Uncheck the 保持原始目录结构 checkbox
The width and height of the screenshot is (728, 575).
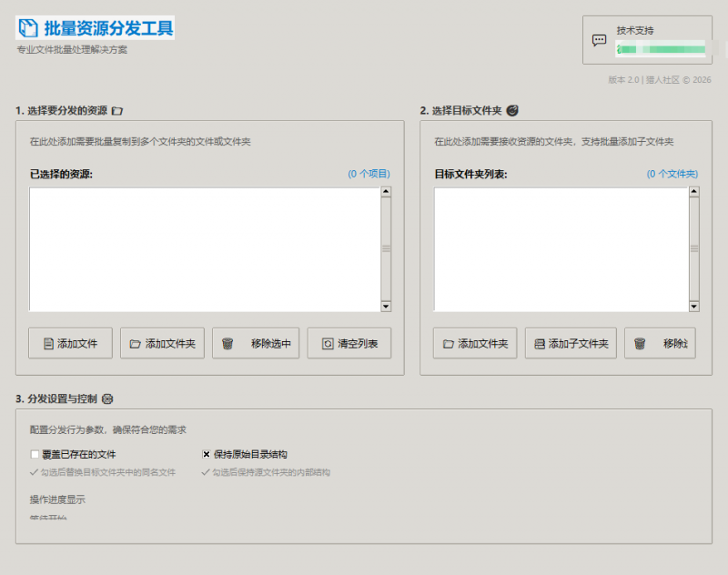(x=207, y=453)
